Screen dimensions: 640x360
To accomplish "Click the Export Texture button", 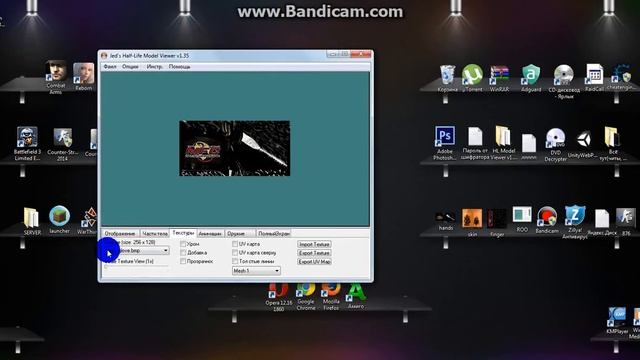I will [314, 253].
